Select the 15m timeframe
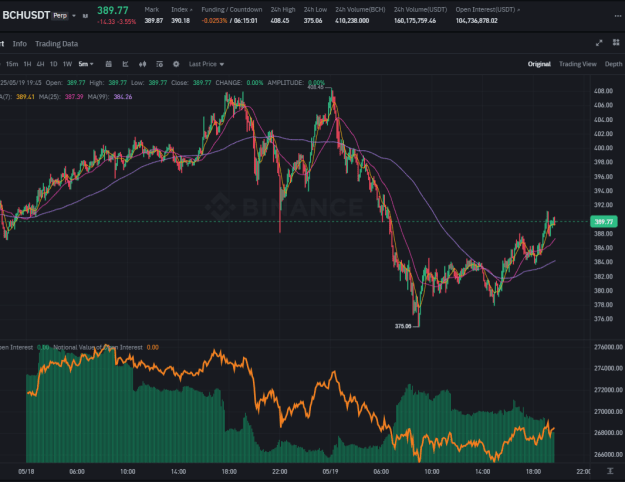 coord(12,64)
